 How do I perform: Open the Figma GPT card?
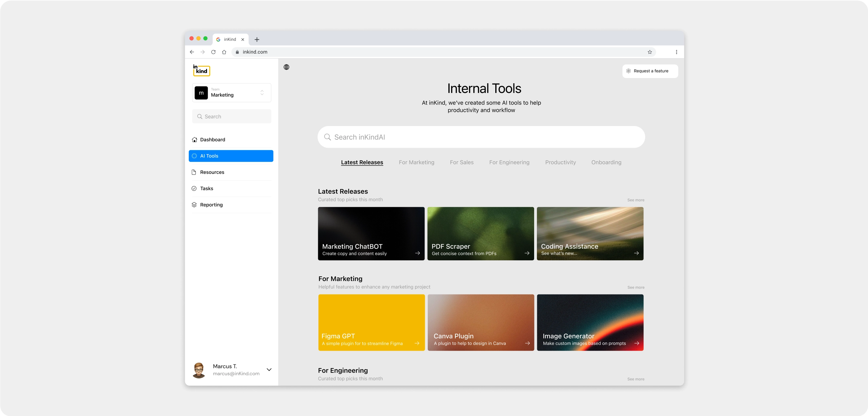click(371, 322)
